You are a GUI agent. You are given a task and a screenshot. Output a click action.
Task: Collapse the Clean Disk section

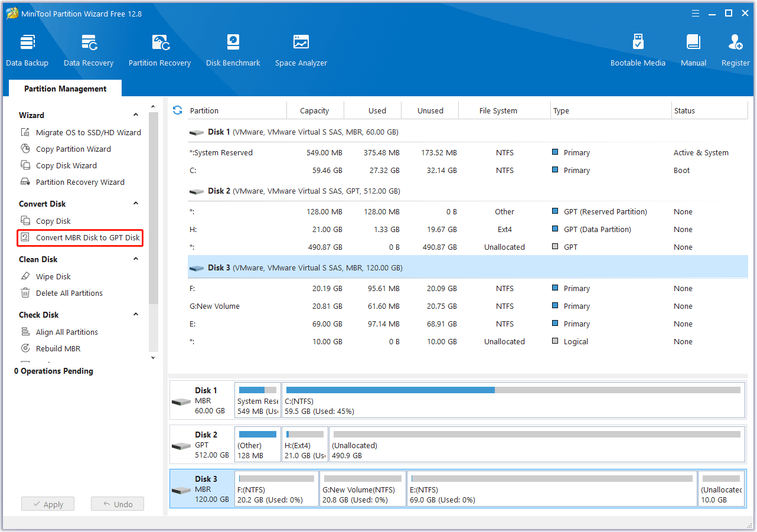pos(136,259)
